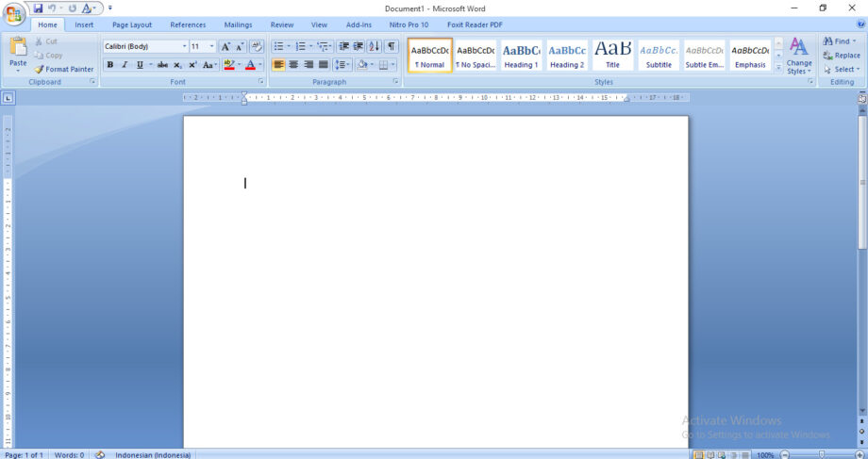
Task: Apply the Heading 1 style
Action: pyautogui.click(x=521, y=56)
